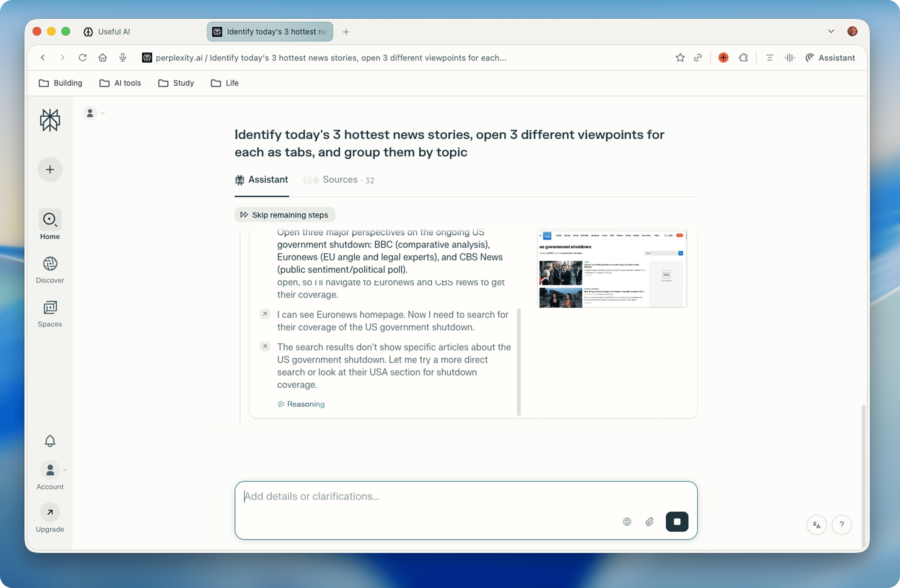Stop generation with the stop button
The height and width of the screenshot is (588, 900).
[677, 522]
